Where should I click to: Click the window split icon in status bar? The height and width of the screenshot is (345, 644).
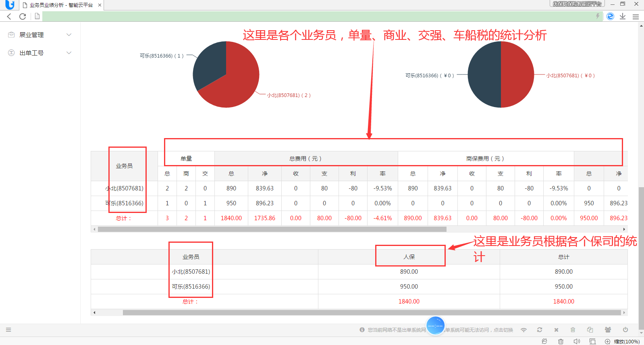click(x=592, y=341)
